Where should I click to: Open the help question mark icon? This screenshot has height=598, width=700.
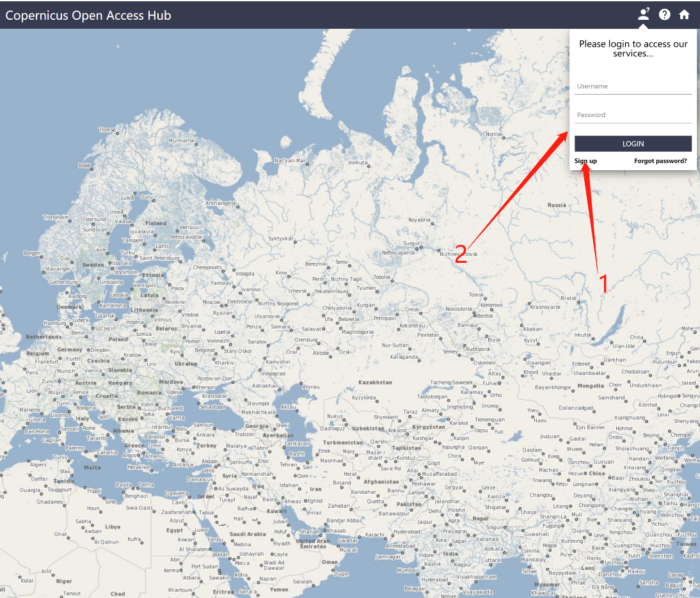click(664, 14)
